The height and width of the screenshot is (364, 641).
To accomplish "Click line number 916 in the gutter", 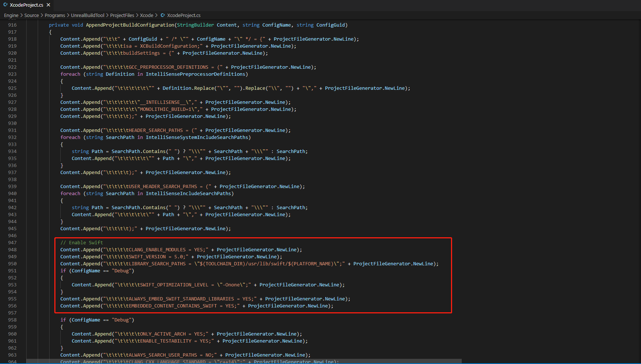I will (12, 25).
